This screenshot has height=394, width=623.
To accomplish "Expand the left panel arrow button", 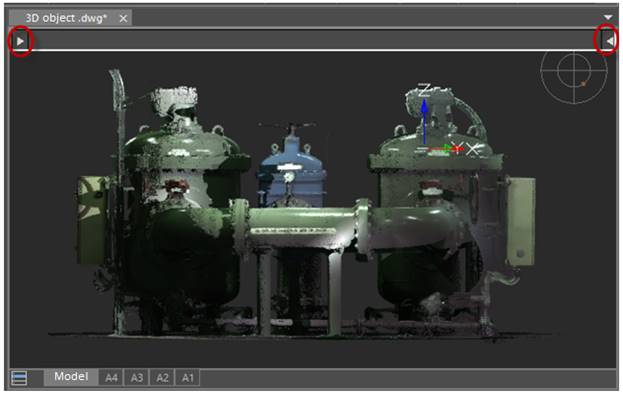I will tap(20, 41).
